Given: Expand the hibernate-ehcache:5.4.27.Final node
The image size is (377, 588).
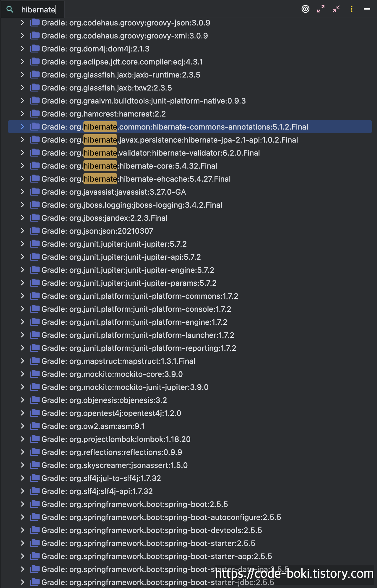Looking at the screenshot, I should (22, 179).
